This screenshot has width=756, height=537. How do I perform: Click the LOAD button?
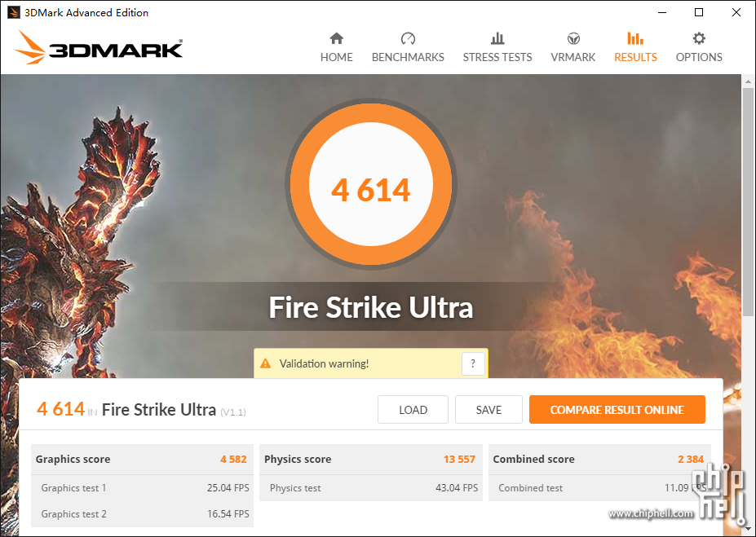click(x=413, y=410)
